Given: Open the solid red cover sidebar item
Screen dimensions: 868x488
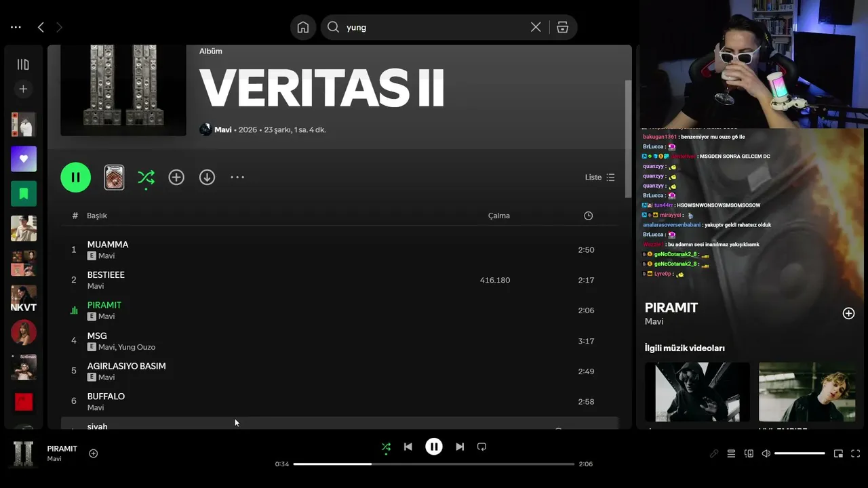Looking at the screenshot, I should [24, 402].
